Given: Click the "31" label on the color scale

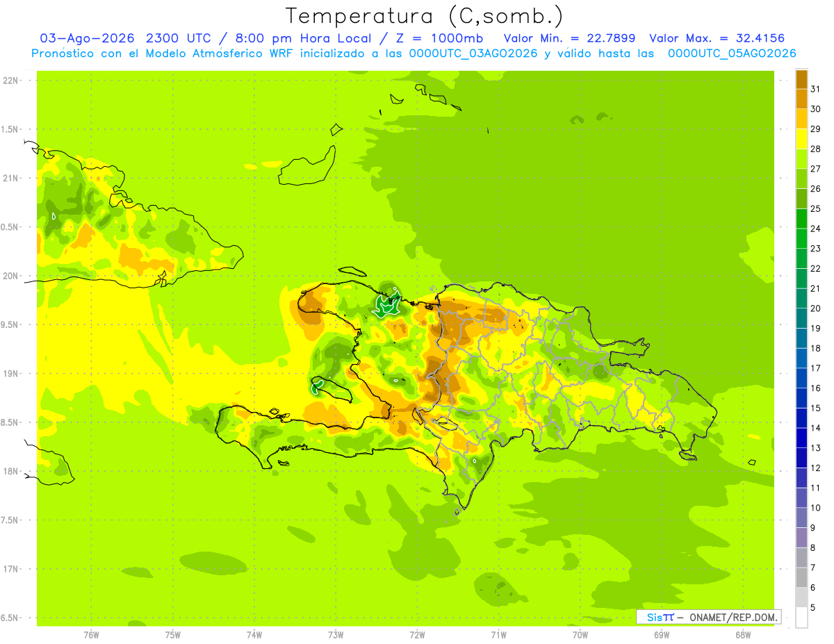Looking at the screenshot, I should (816, 89).
